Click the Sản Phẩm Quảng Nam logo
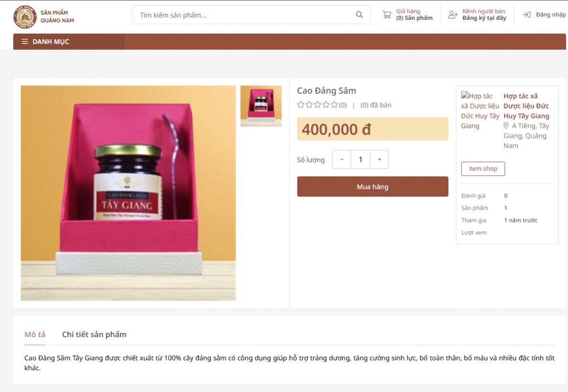The height and width of the screenshot is (392, 568). coord(44,17)
